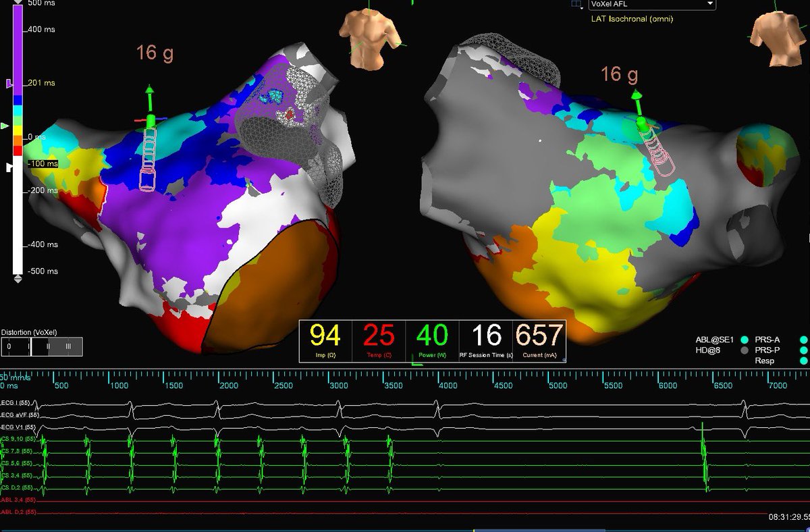The width and height of the screenshot is (810, 532).
Task: Click the HD@8 gray status indicator dot
Action: (x=745, y=350)
